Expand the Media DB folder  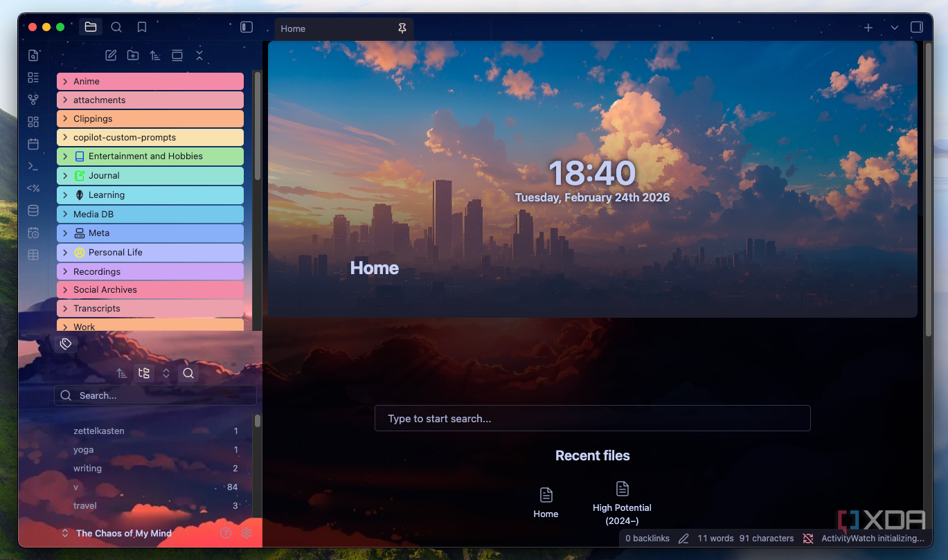tap(150, 214)
